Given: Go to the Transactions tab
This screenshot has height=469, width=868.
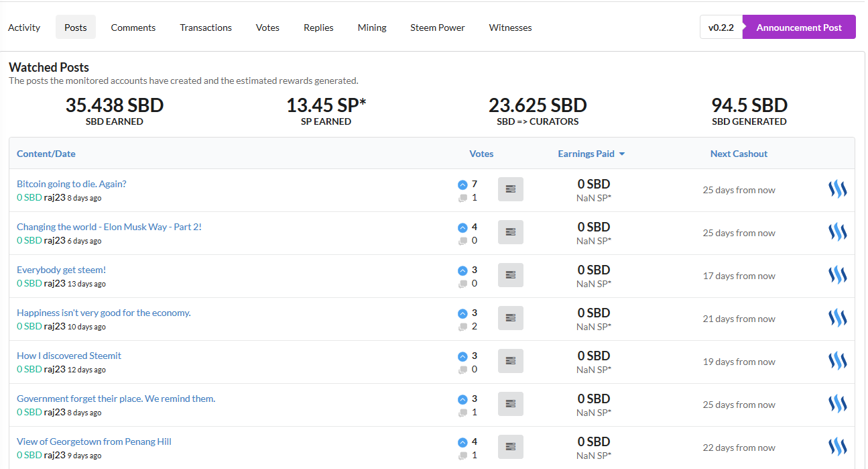Looking at the screenshot, I should [x=206, y=28].
